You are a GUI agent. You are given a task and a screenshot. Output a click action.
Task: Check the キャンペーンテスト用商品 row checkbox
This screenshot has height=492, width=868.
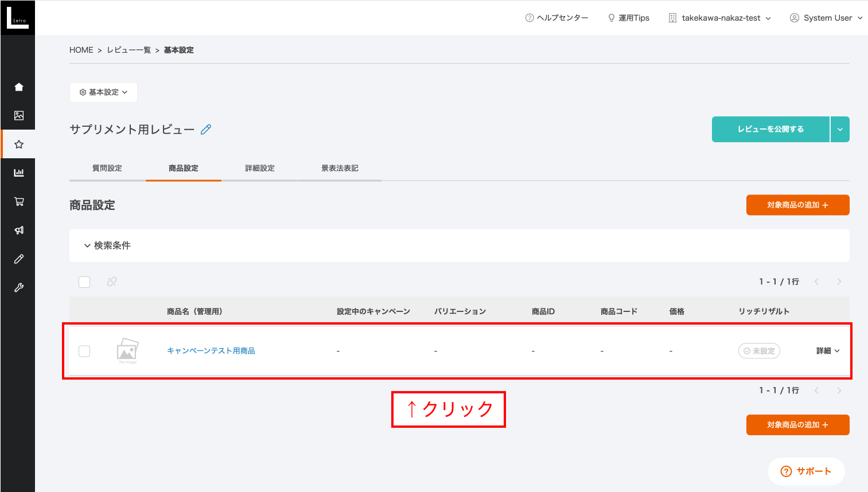point(84,351)
